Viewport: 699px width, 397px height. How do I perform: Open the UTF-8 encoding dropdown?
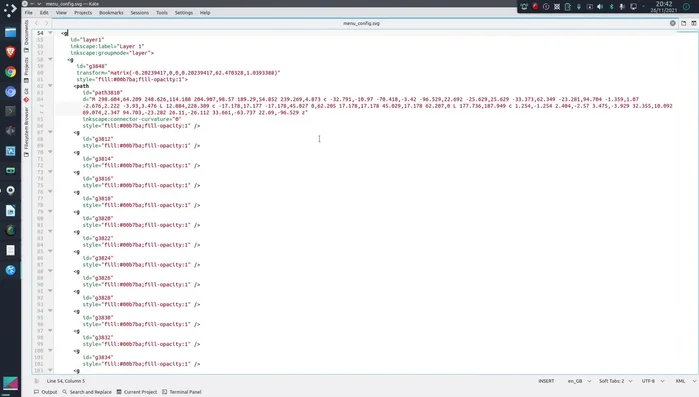(x=653, y=381)
